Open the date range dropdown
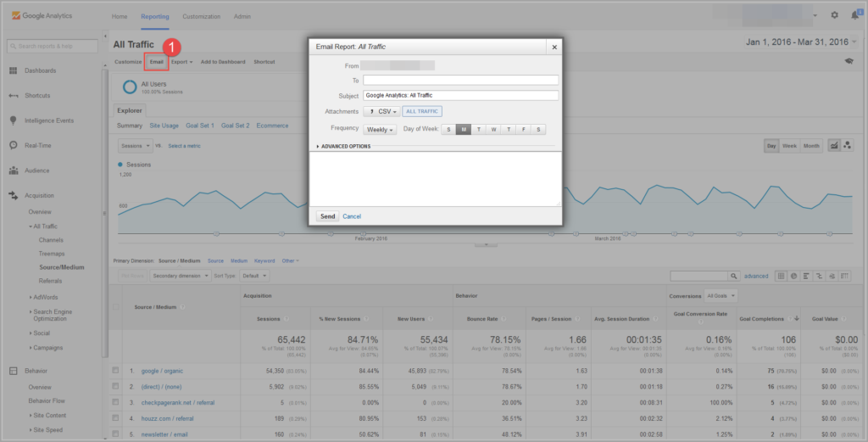The width and height of the screenshot is (868, 442). (x=800, y=42)
